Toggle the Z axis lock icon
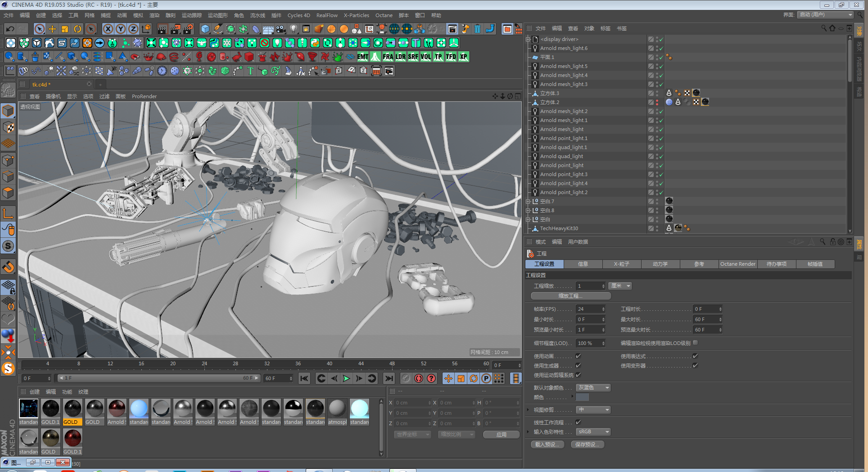 click(133, 29)
